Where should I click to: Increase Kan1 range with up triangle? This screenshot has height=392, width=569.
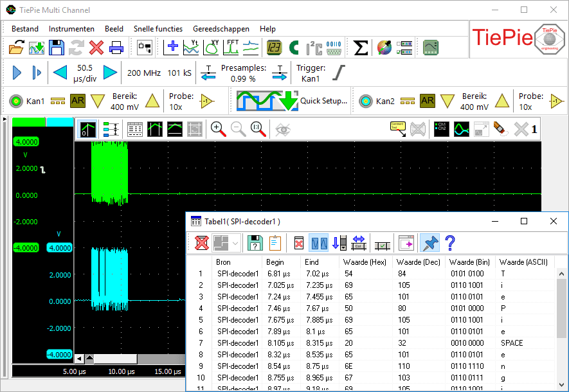(x=152, y=101)
